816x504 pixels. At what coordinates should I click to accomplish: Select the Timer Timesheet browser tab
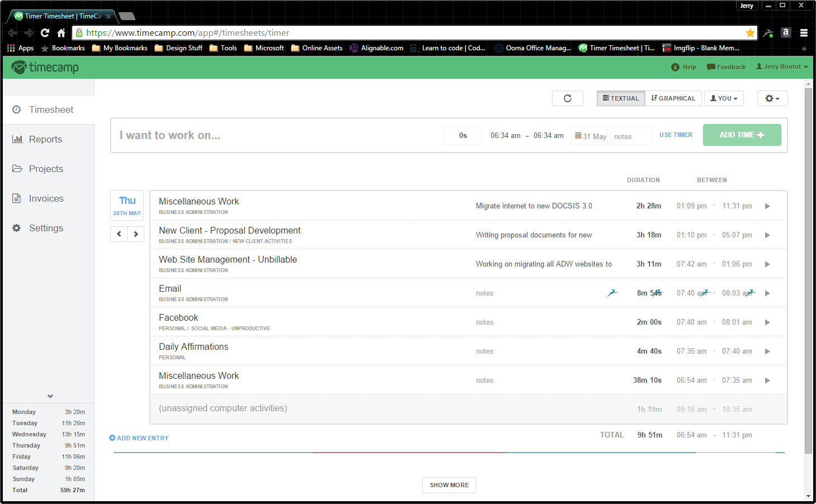[62, 16]
